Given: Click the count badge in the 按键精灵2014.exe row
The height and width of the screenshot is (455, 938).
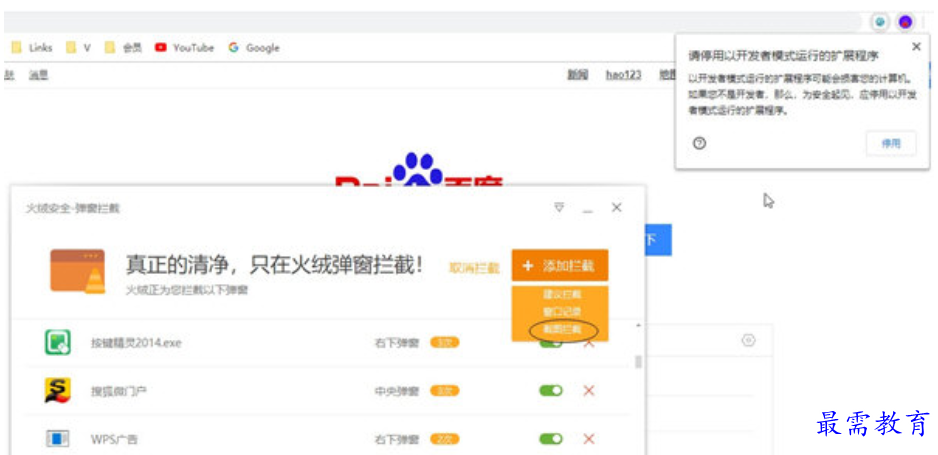Looking at the screenshot, I should (x=444, y=343).
